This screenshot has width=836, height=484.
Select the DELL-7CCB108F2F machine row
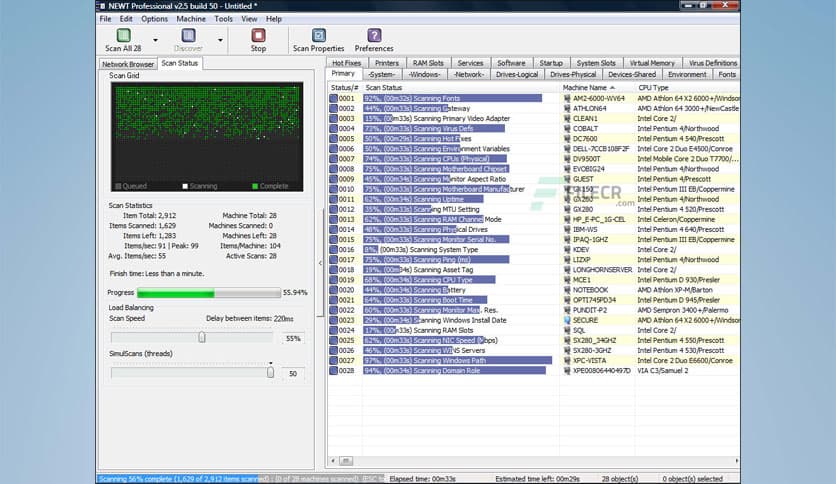[x=534, y=149]
